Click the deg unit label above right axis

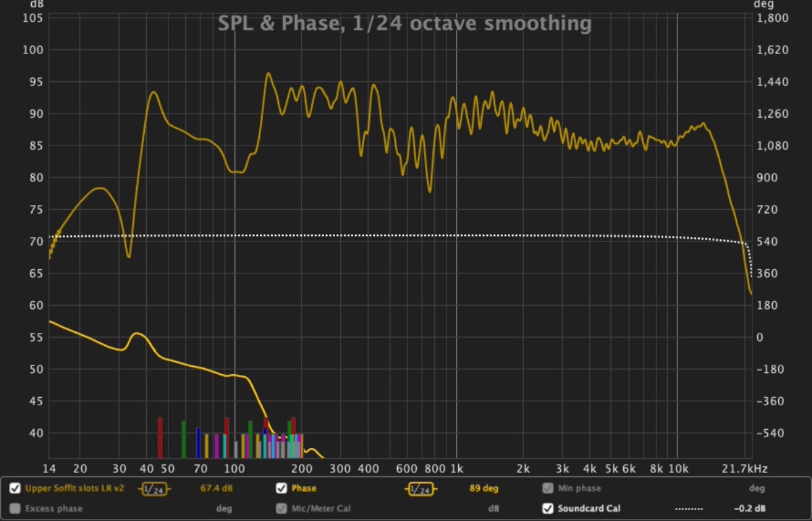(762, 5)
